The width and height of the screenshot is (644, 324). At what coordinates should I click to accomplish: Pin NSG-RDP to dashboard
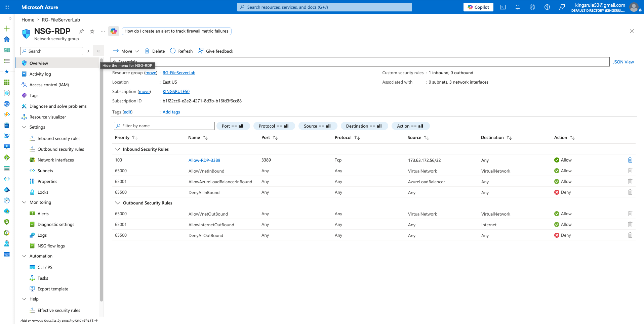click(81, 31)
